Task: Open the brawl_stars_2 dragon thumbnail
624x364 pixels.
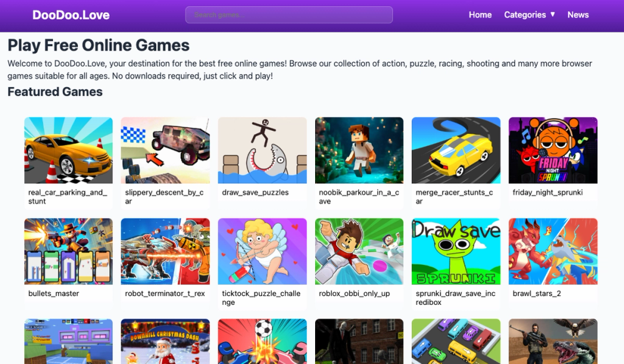Action: (x=553, y=251)
